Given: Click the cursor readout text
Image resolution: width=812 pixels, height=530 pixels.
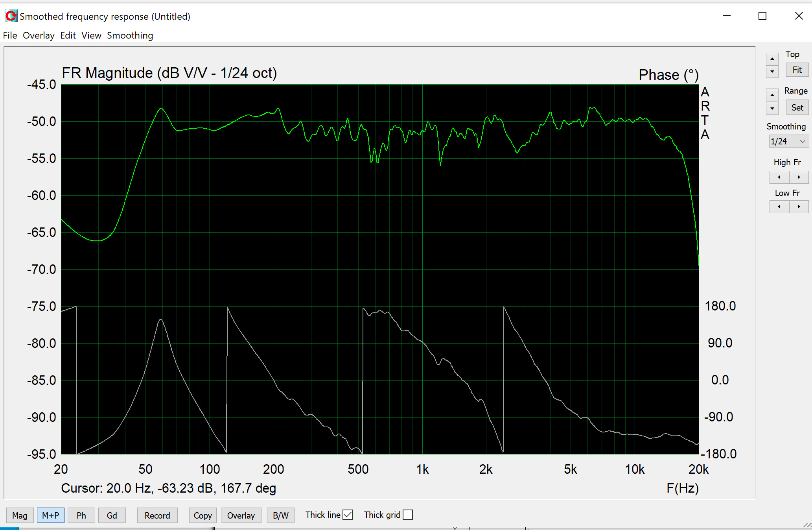Looking at the screenshot, I should click(x=169, y=488).
